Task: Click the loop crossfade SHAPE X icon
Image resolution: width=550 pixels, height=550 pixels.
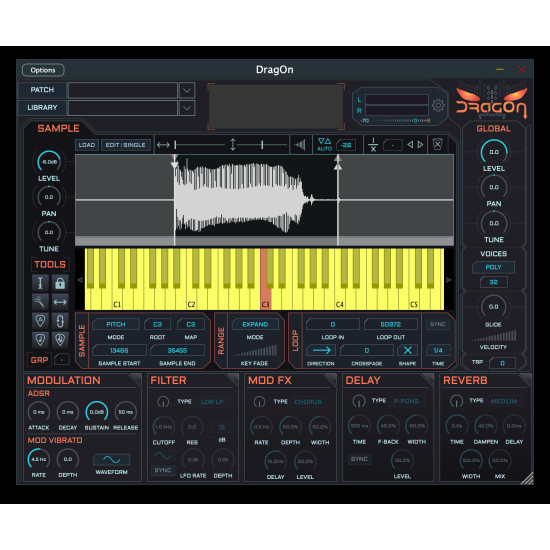Action: click(x=407, y=350)
